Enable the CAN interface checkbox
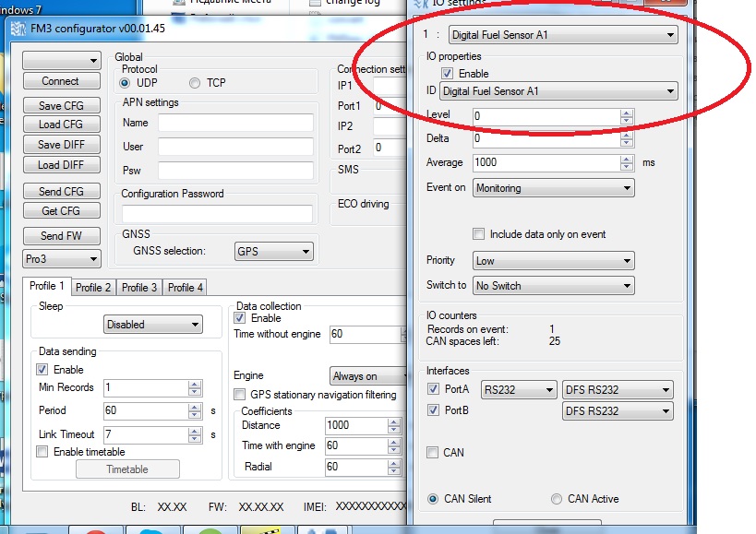756x534 pixels. point(433,453)
